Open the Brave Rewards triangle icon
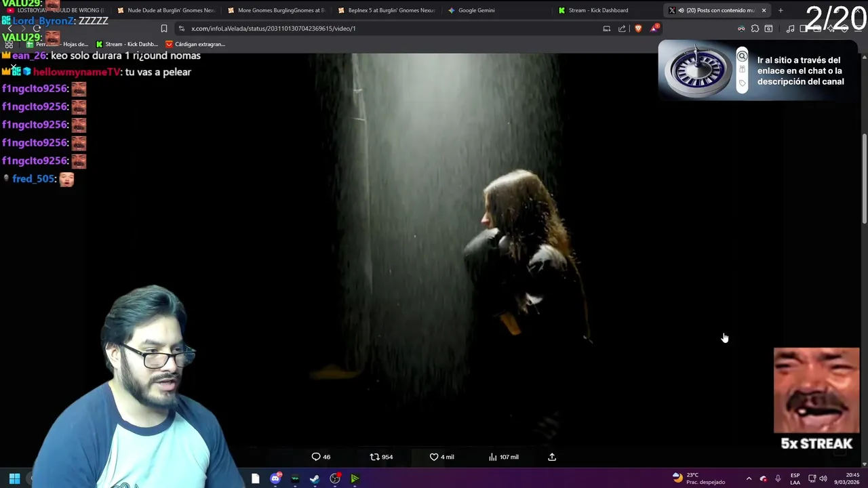The width and height of the screenshot is (868, 488). [x=654, y=28]
